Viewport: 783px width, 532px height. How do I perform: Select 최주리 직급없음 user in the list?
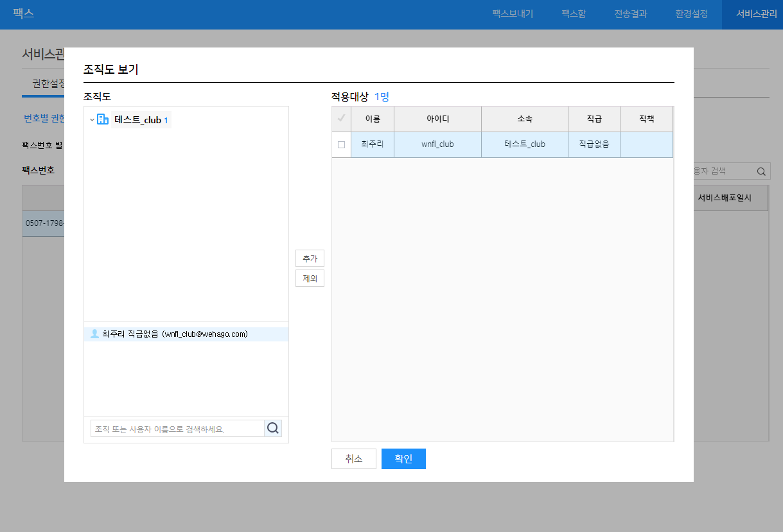174,334
